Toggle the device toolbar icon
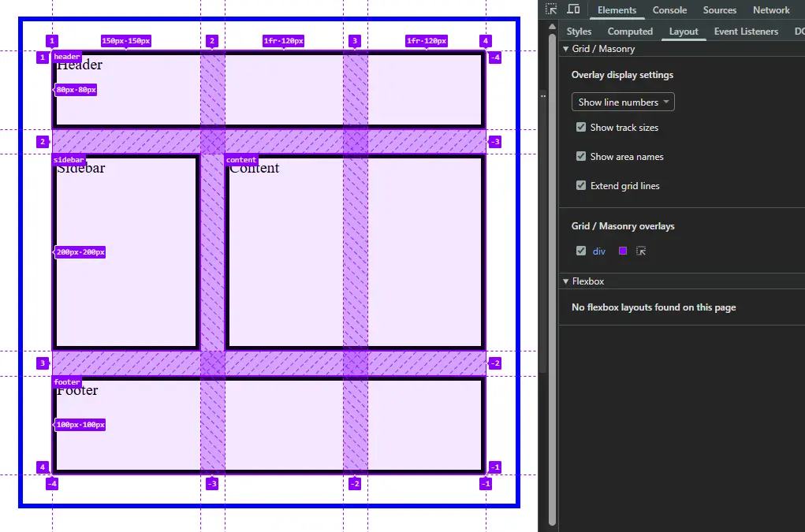 pyautogui.click(x=573, y=9)
